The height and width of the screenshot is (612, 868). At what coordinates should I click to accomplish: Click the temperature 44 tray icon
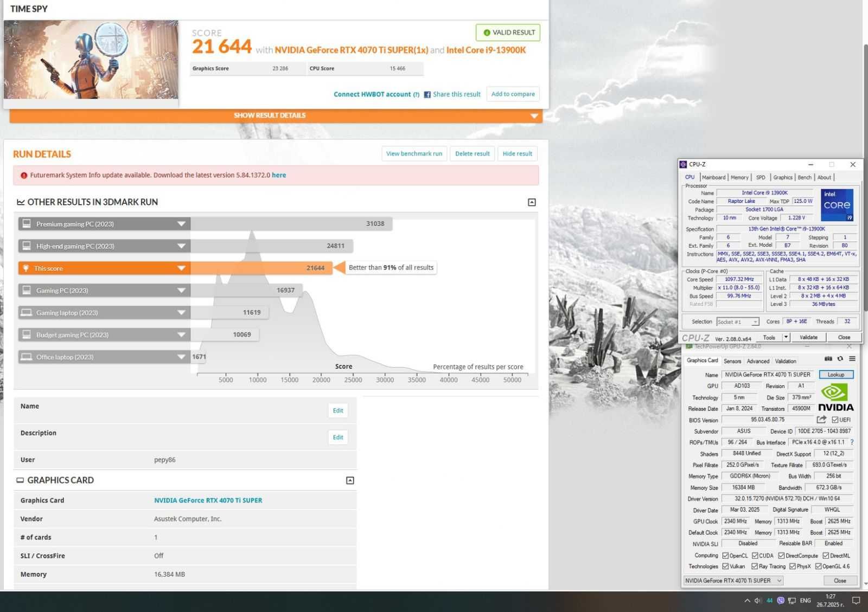point(769,601)
